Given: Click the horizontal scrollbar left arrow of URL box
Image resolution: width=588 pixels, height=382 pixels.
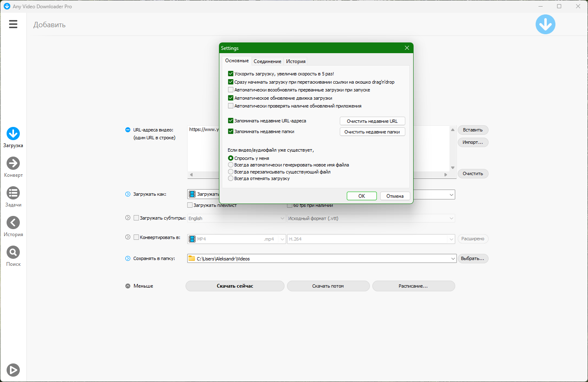Looking at the screenshot, I should pos(191,175).
